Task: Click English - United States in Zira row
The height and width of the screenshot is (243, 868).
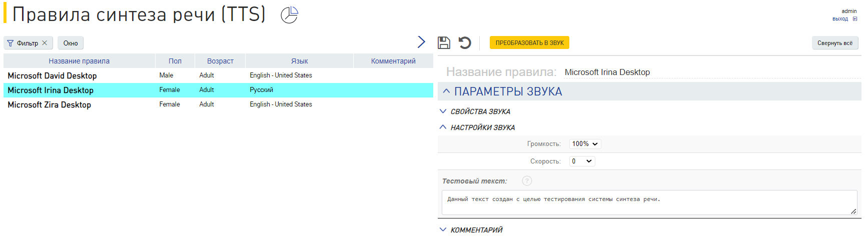Action: click(x=281, y=104)
